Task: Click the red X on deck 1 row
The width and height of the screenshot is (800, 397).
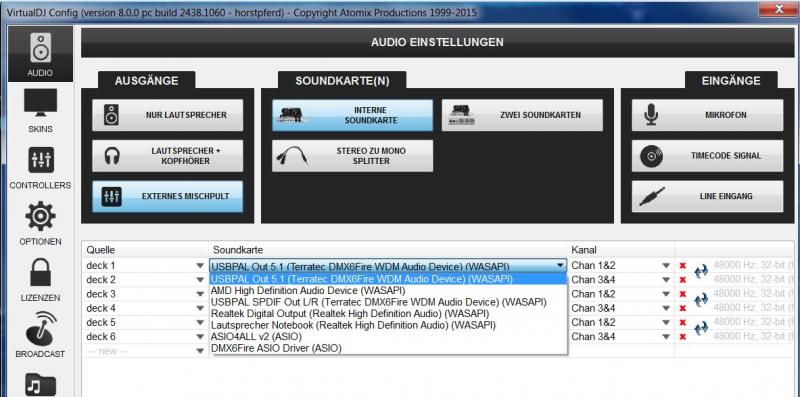Action: tap(683, 266)
